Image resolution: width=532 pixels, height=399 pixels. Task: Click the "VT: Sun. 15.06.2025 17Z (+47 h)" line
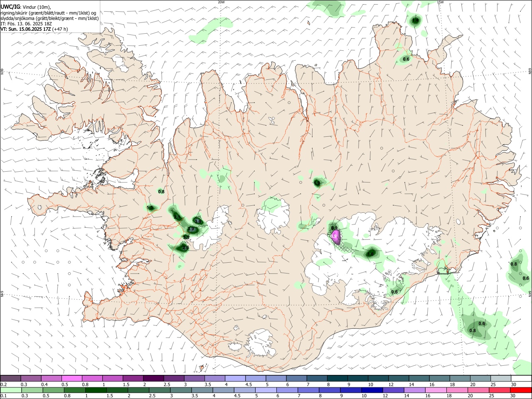click(34, 29)
